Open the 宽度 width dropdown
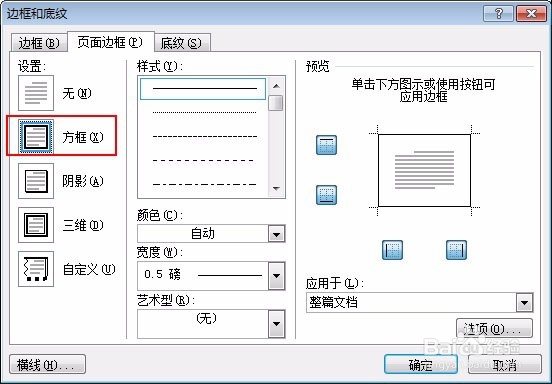The width and height of the screenshot is (552, 384). pyautogui.click(x=276, y=276)
